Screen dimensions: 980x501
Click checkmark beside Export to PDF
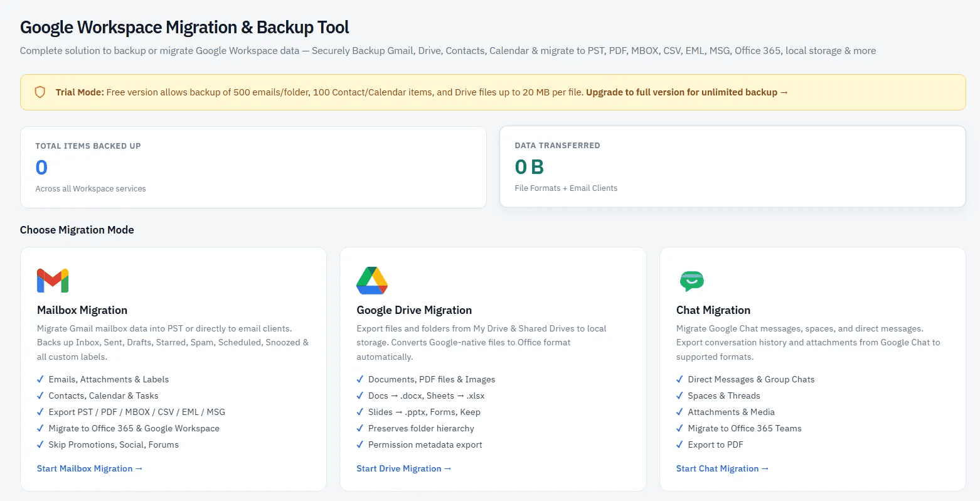click(680, 444)
